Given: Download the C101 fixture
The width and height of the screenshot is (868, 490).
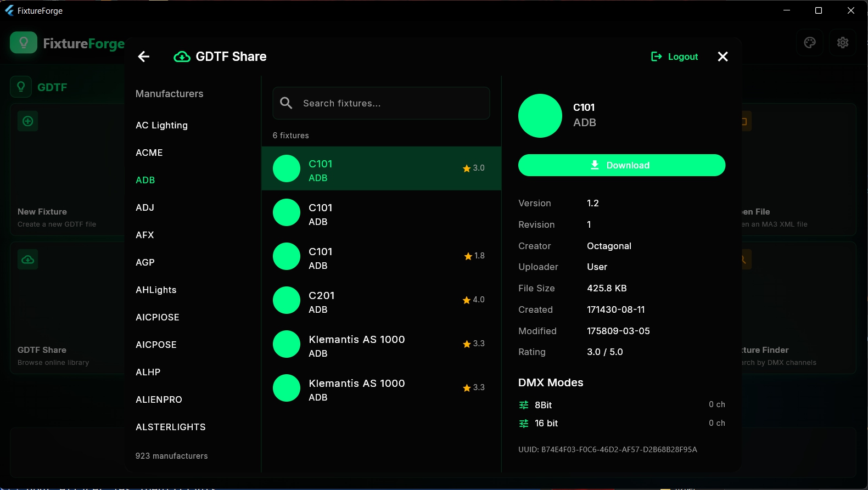Looking at the screenshot, I should [621, 165].
